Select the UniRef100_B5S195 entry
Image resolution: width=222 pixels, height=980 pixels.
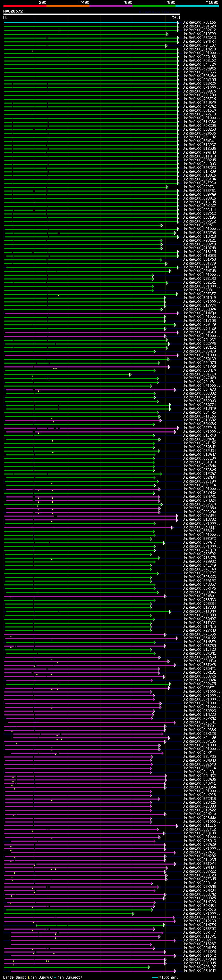pyautogui.click(x=199, y=217)
